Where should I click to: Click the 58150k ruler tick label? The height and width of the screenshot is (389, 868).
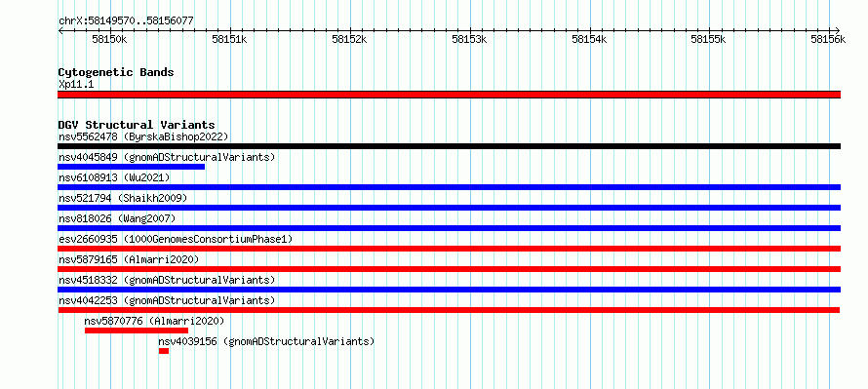click(x=109, y=40)
